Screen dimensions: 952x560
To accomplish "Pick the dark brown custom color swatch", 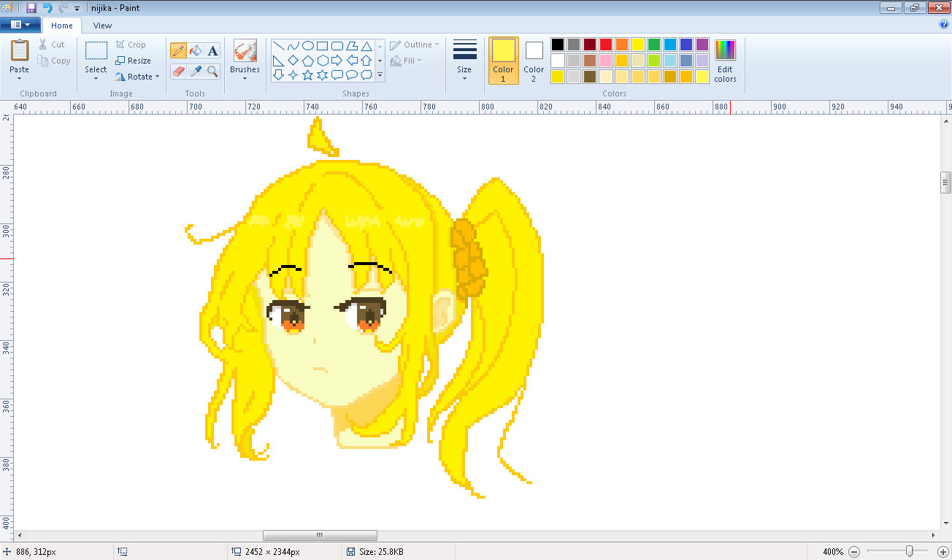I will 590,77.
